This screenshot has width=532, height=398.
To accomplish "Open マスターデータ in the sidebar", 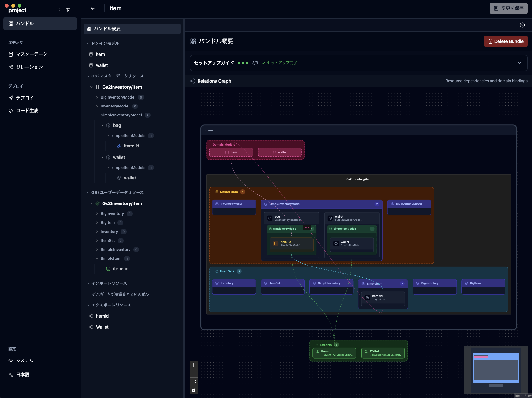I will (31, 54).
